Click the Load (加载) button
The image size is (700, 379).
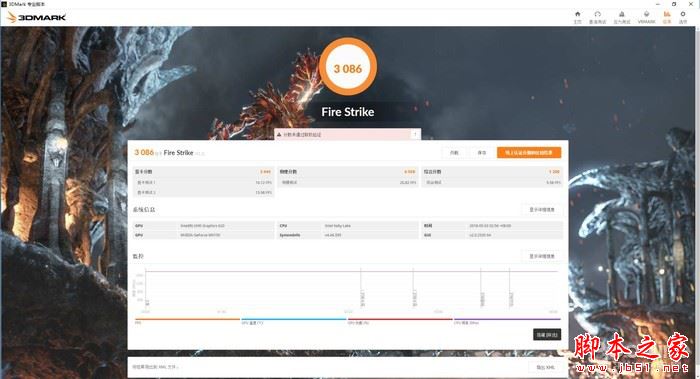[x=454, y=153]
